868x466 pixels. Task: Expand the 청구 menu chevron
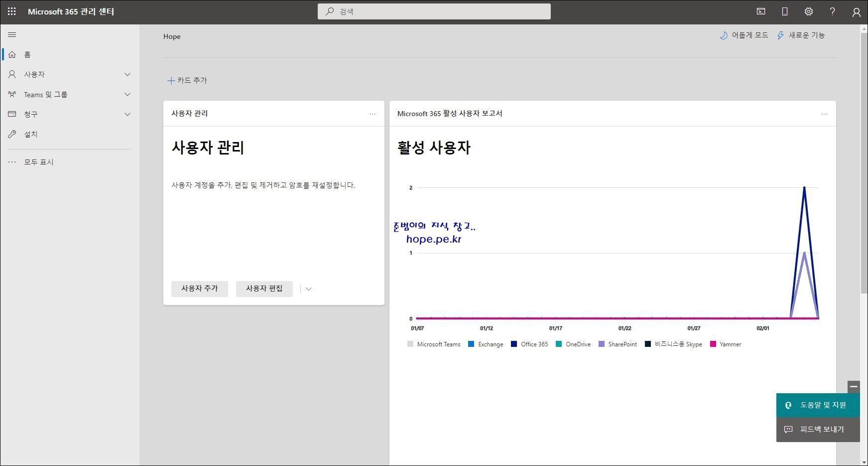point(127,114)
